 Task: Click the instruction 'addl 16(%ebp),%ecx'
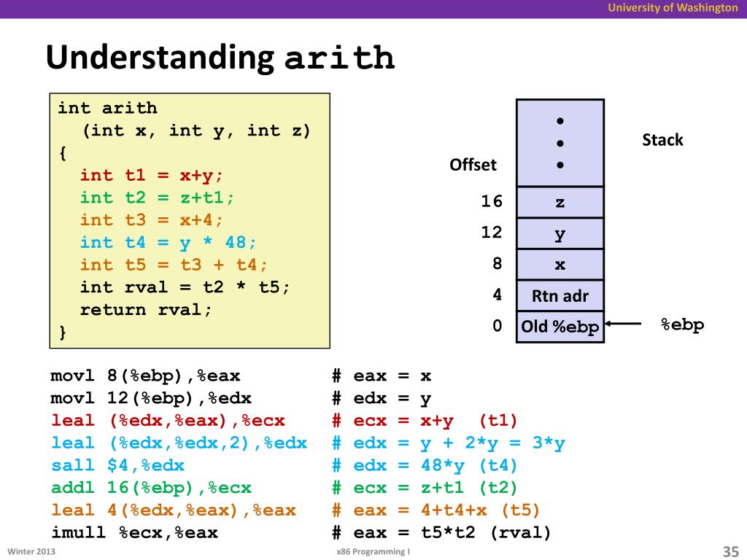click(x=151, y=488)
